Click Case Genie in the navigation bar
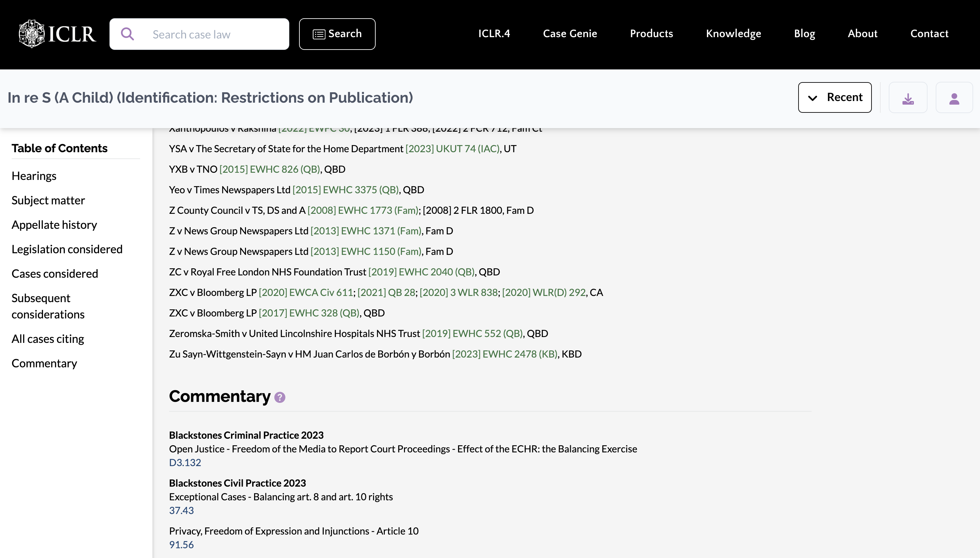980x558 pixels. click(x=570, y=34)
